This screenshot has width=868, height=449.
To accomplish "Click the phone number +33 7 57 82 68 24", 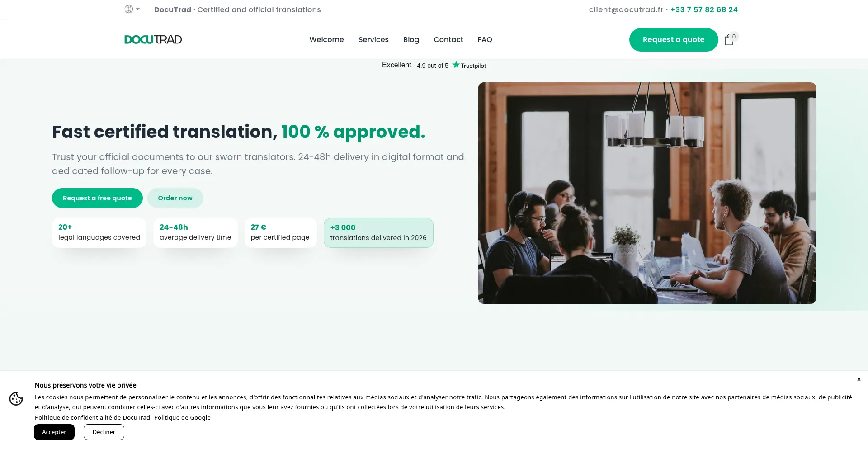I will coord(704,9).
